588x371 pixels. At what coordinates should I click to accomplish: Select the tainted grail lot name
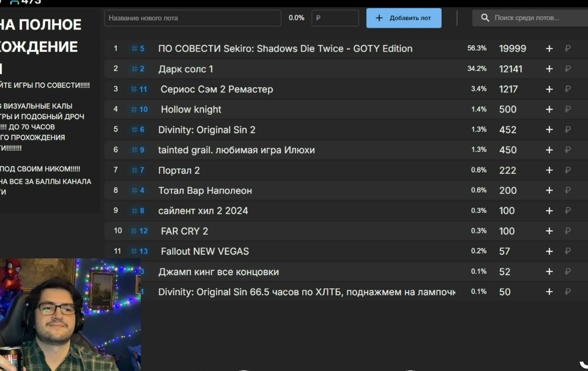coord(236,150)
